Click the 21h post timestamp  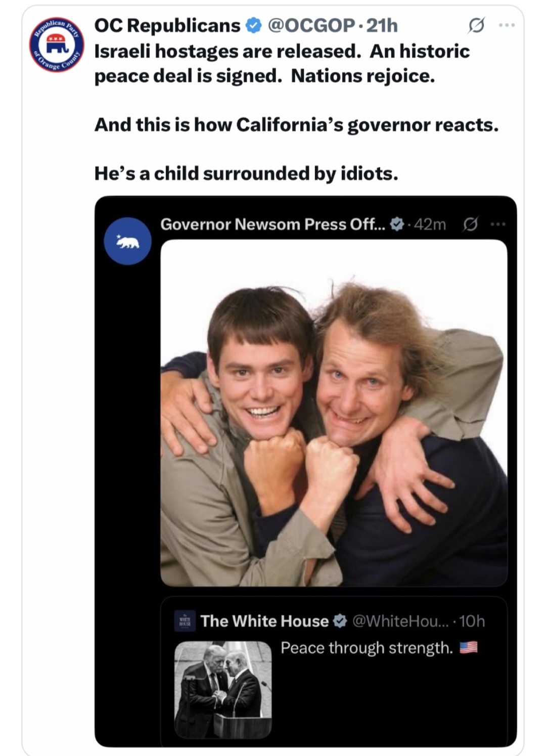383,25
